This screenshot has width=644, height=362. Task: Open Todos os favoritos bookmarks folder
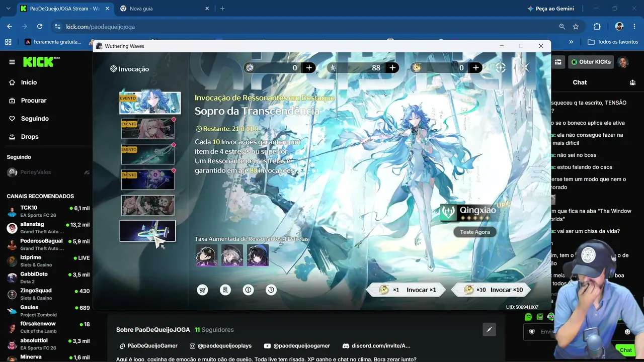click(x=613, y=42)
